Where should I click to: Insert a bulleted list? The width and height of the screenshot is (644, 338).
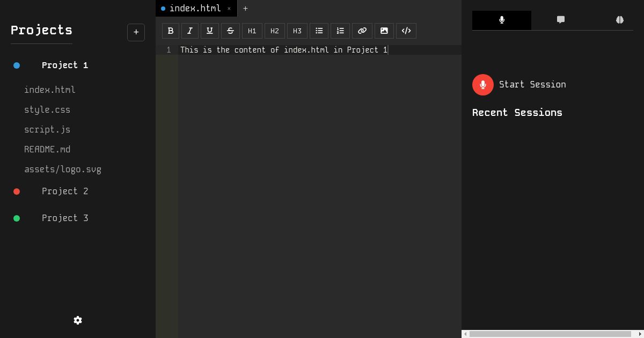pos(319,31)
